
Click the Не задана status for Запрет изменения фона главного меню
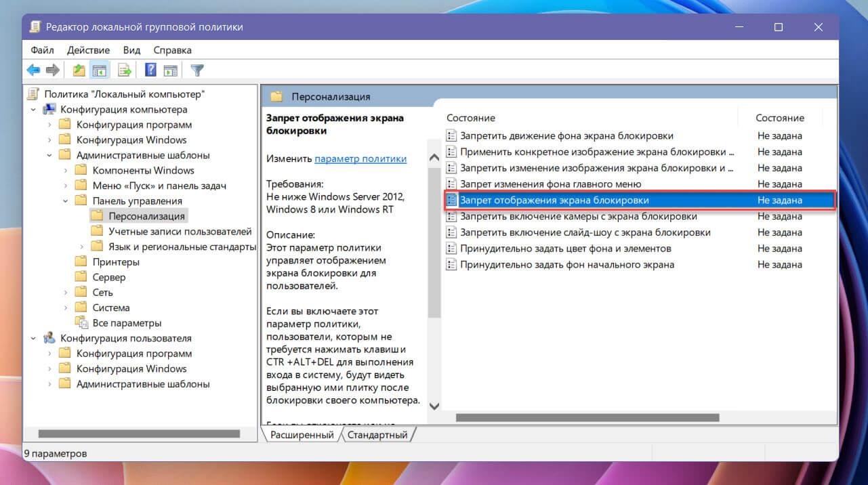click(x=780, y=184)
